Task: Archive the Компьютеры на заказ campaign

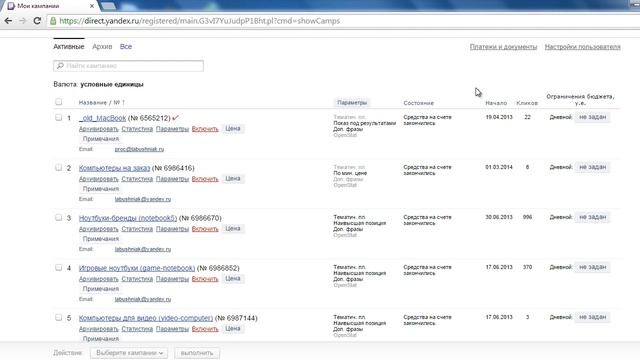Action: pos(98,179)
